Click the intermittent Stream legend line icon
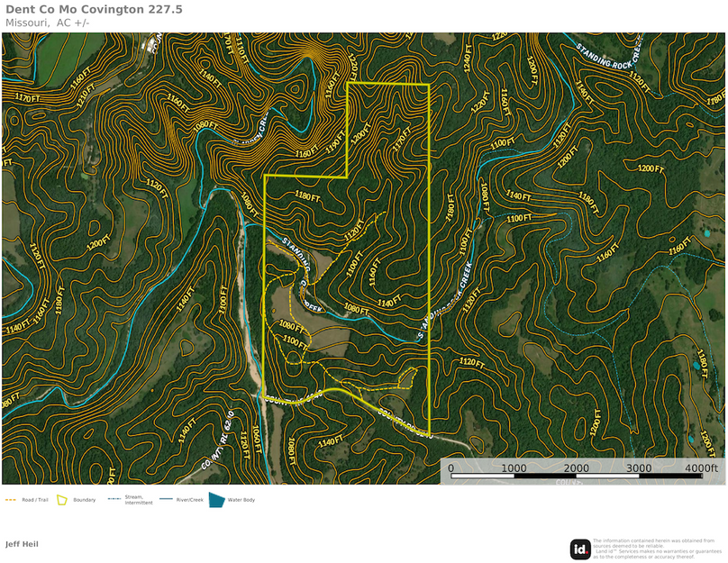Screen dimensions: 728x563 pyautogui.click(x=114, y=498)
